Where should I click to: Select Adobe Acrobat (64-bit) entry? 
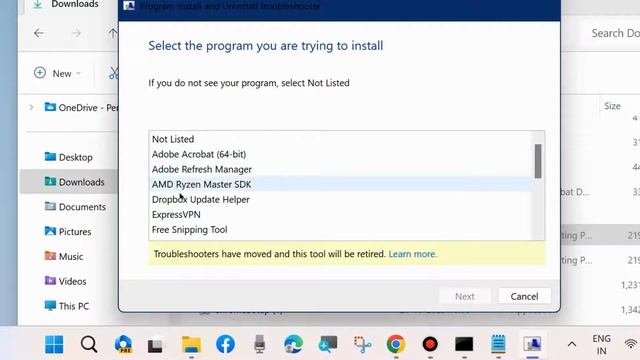point(341,154)
